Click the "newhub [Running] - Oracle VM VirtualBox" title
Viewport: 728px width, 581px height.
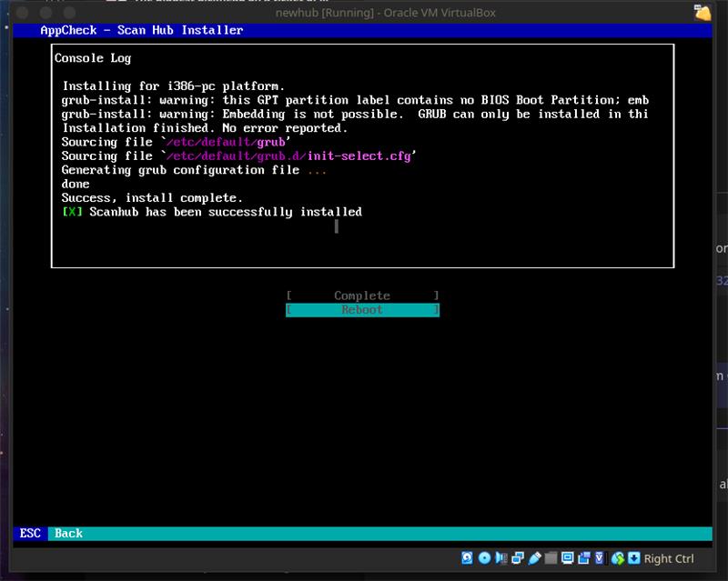point(385,13)
